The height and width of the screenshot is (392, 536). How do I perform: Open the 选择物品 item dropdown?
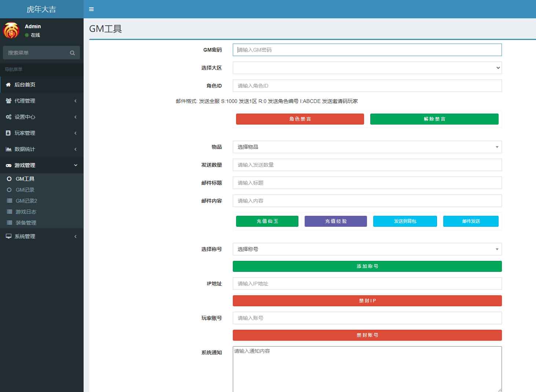pos(367,147)
